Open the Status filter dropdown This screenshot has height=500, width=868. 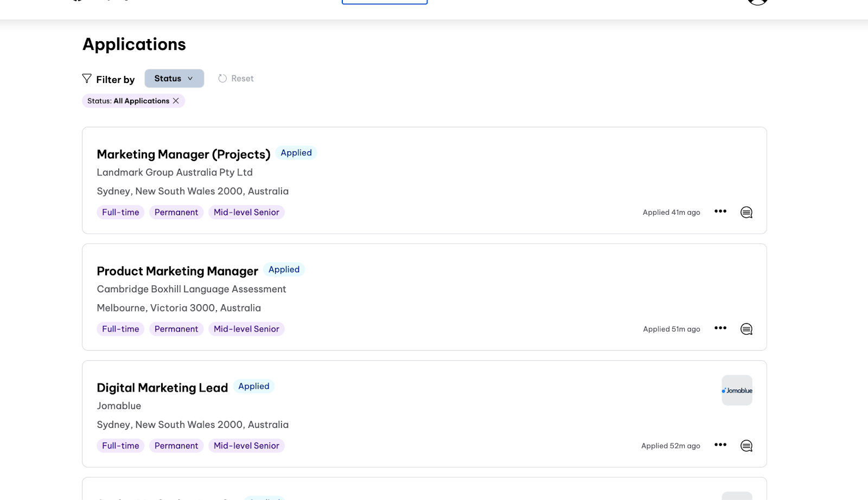(174, 79)
